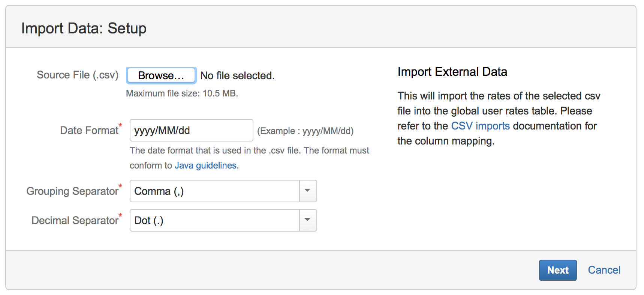Click the 'Import External Data' heading
644x295 pixels.
point(452,72)
